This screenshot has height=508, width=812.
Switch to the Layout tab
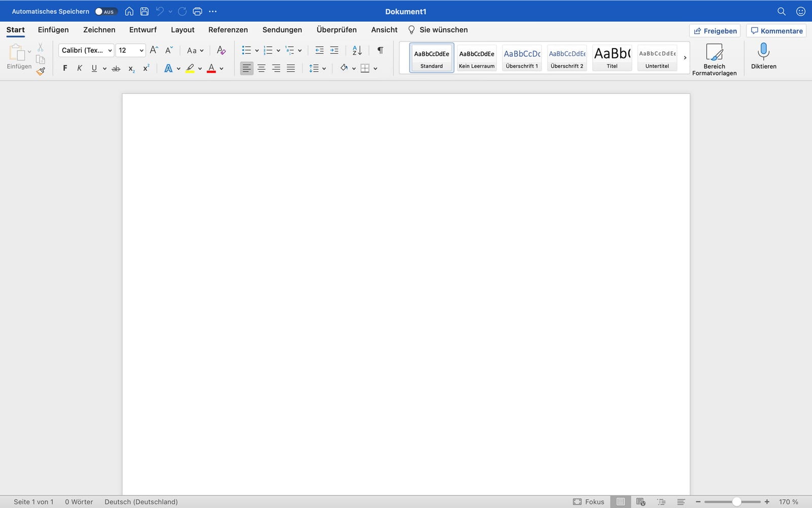pyautogui.click(x=183, y=29)
